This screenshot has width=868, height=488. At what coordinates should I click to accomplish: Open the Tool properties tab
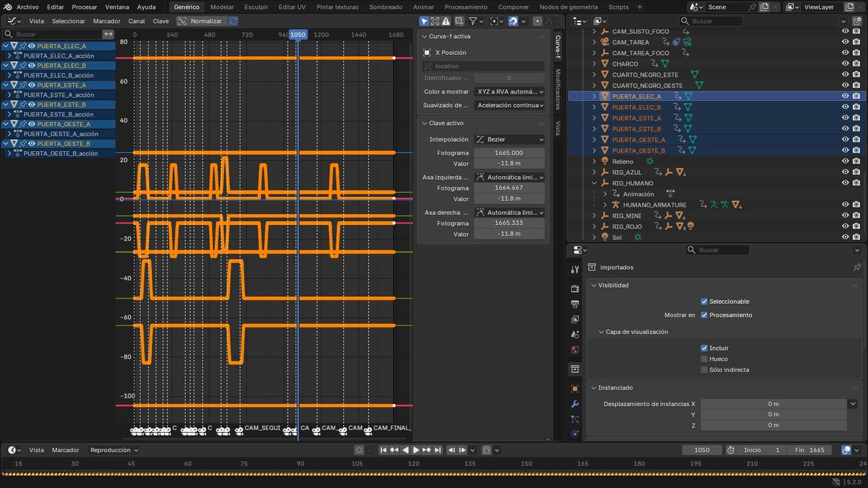point(575,269)
